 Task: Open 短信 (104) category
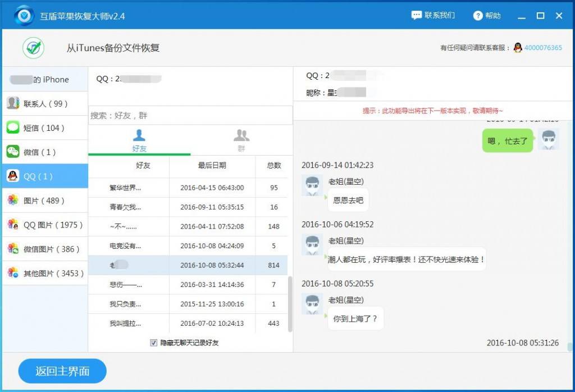(45, 127)
